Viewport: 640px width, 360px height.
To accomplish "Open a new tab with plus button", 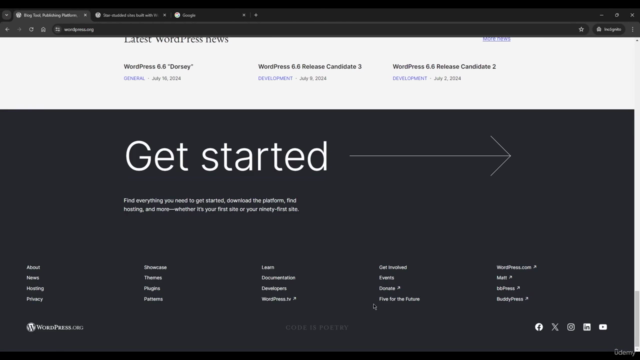I will pos(256,15).
